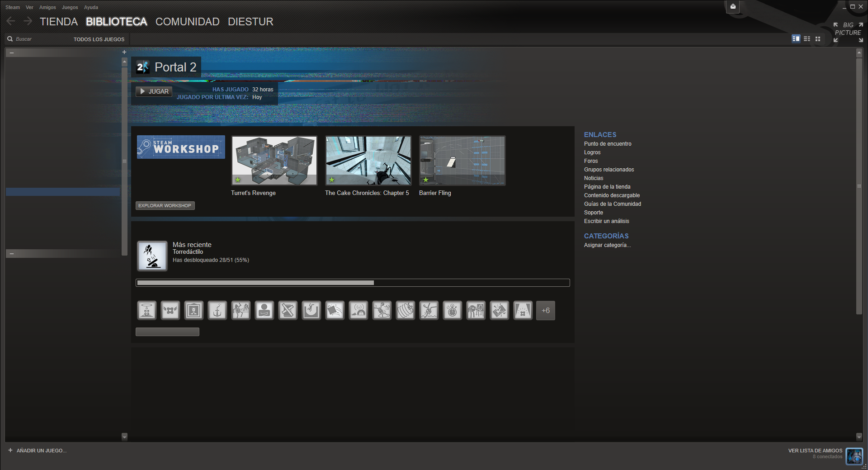
Task: Open the DIESTUR profile tab
Action: (x=250, y=22)
